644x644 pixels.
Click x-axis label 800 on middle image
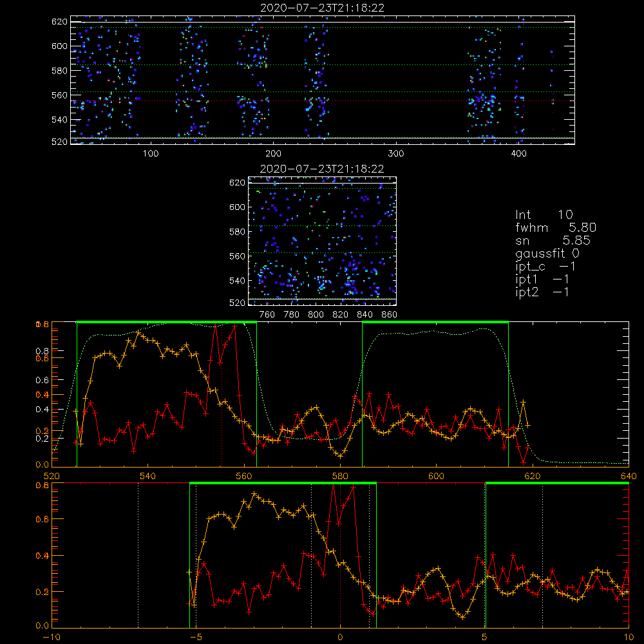pos(316,315)
